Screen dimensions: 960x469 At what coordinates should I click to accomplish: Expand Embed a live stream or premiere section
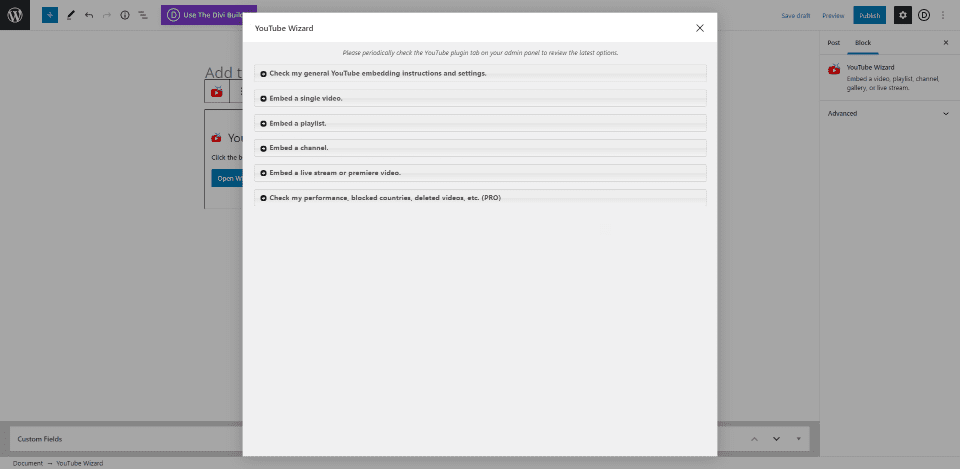(480, 173)
